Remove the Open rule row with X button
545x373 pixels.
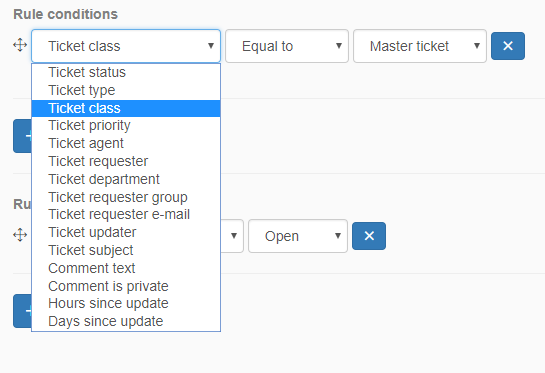[369, 236]
